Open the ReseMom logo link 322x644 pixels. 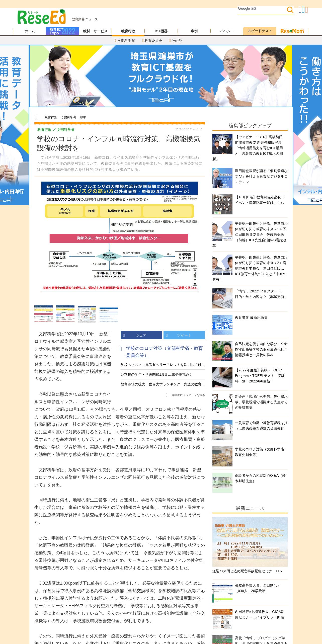pos(292,31)
